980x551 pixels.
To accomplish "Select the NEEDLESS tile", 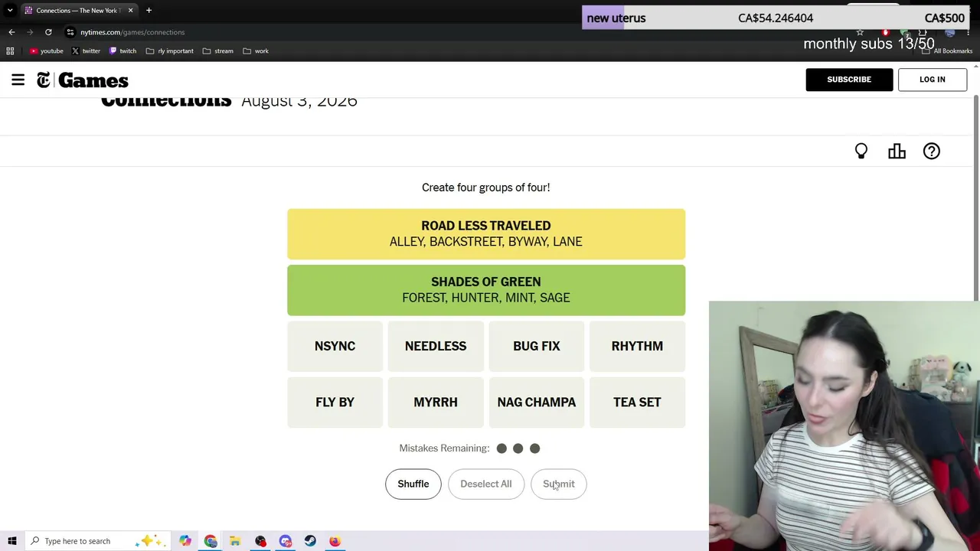I will point(436,346).
